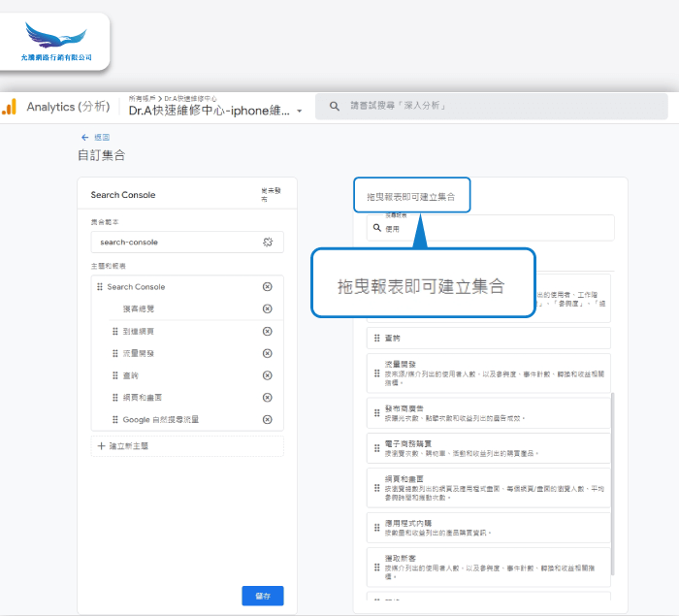Click 建立新主題 to add a topic
The height and width of the screenshot is (616, 679).
(123, 446)
